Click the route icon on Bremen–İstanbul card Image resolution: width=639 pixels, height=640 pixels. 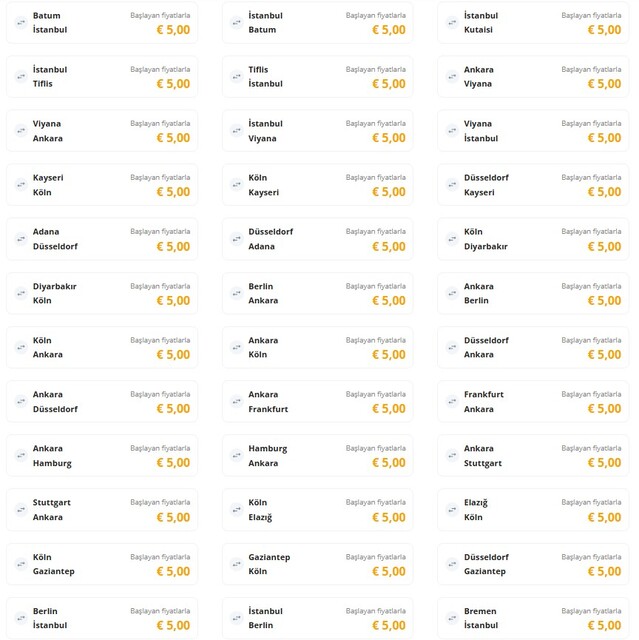(450, 616)
